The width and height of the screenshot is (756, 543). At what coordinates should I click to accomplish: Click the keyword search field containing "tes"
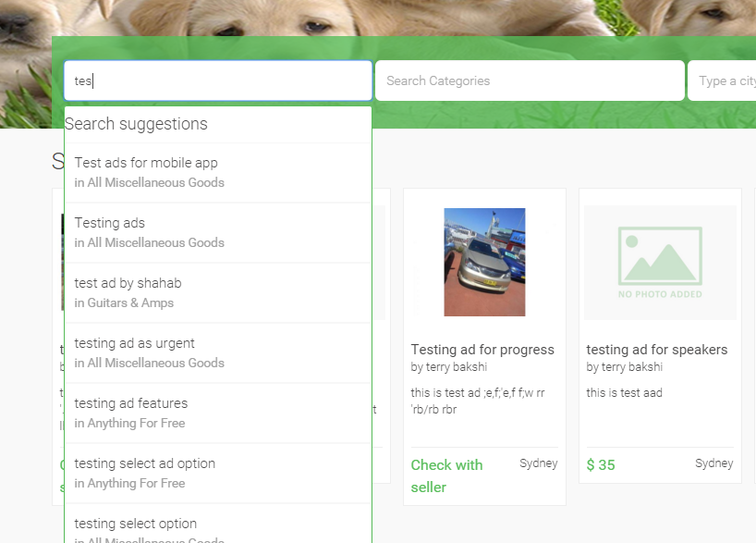click(x=217, y=80)
